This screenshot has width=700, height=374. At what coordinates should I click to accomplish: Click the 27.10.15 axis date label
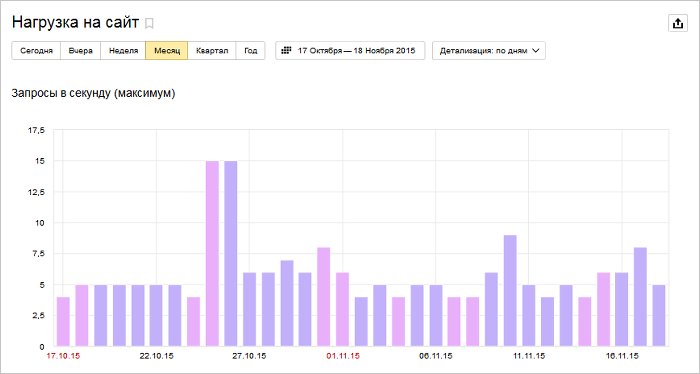[x=249, y=356]
